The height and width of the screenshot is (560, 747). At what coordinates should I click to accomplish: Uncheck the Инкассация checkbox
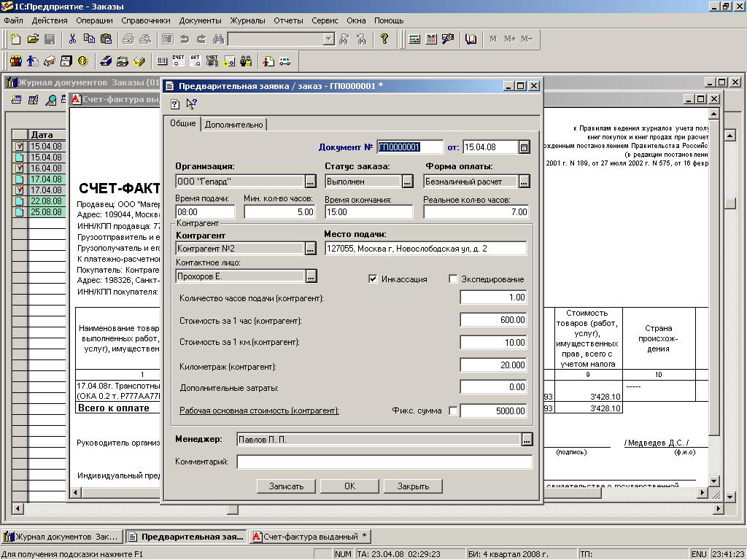click(x=373, y=279)
